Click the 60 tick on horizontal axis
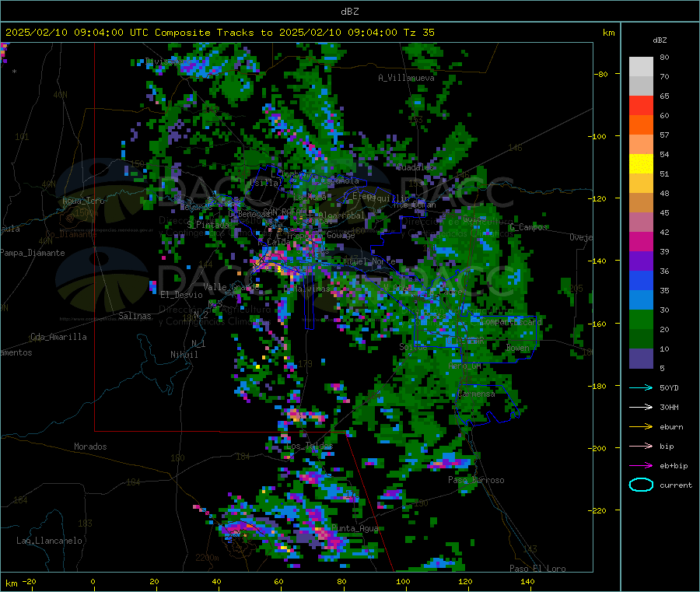Image resolution: width=700 pixels, height=592 pixels. coord(278,582)
